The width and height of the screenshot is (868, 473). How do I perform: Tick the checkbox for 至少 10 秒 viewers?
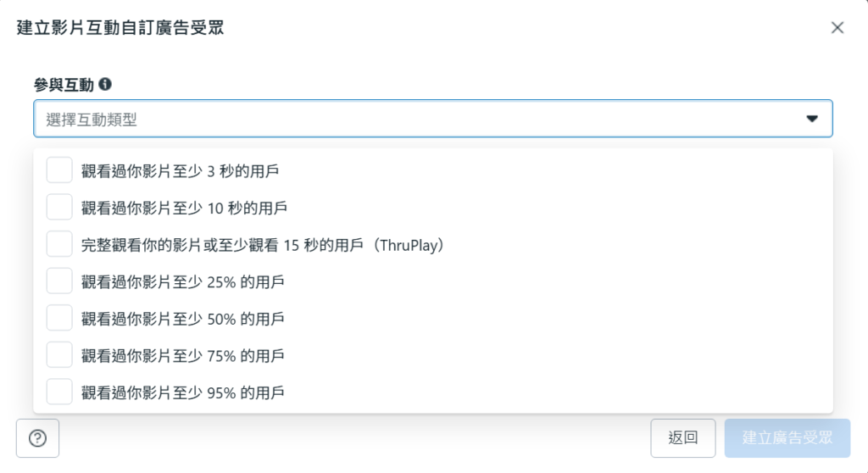click(59, 208)
